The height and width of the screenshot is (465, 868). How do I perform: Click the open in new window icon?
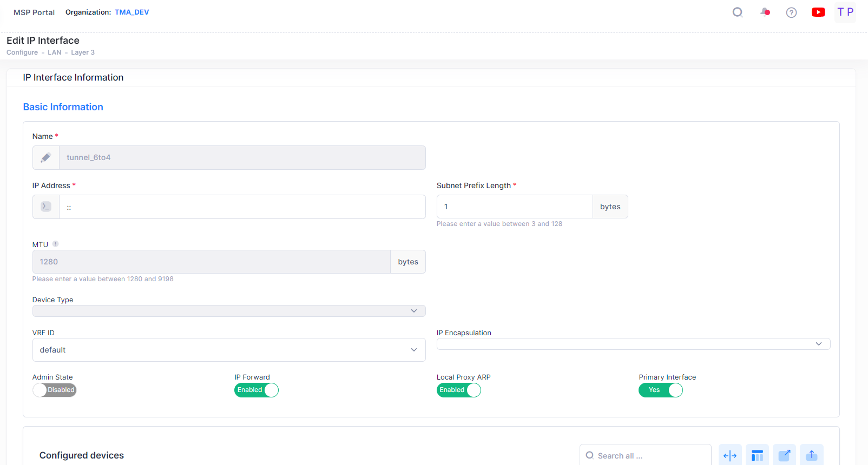(x=784, y=456)
